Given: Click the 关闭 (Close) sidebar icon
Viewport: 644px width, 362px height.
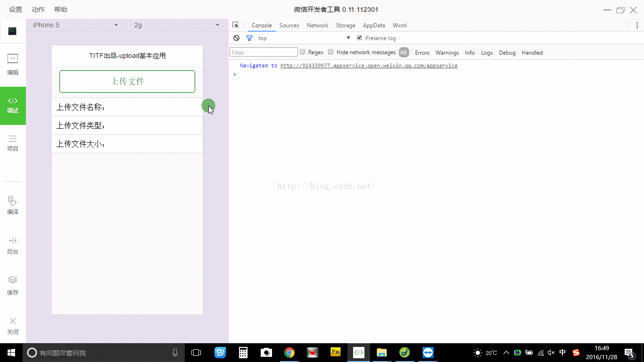Looking at the screenshot, I should 13,326.
